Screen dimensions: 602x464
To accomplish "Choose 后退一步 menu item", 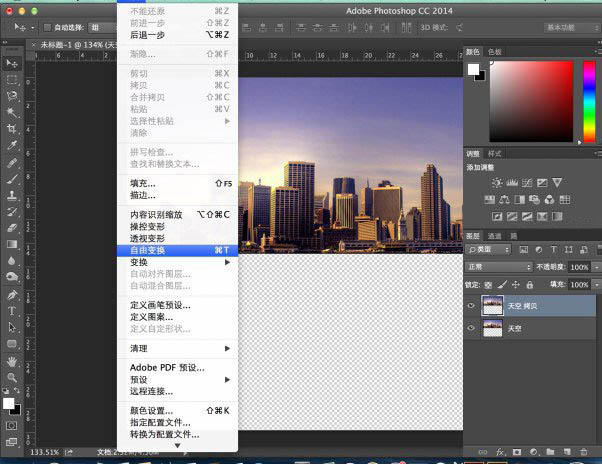I will pyautogui.click(x=178, y=35).
